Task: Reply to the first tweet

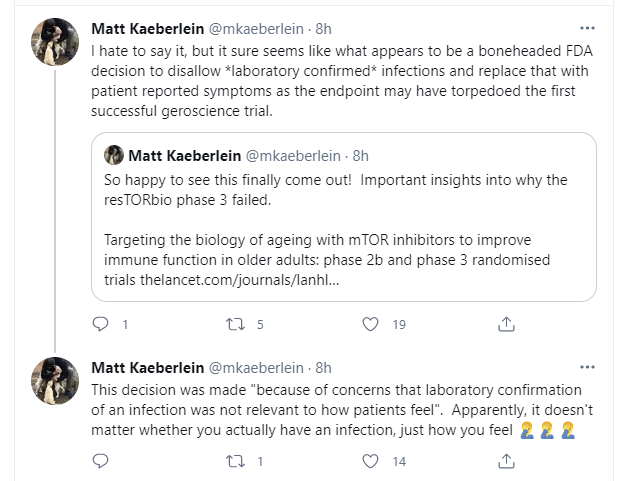Action: coord(100,324)
